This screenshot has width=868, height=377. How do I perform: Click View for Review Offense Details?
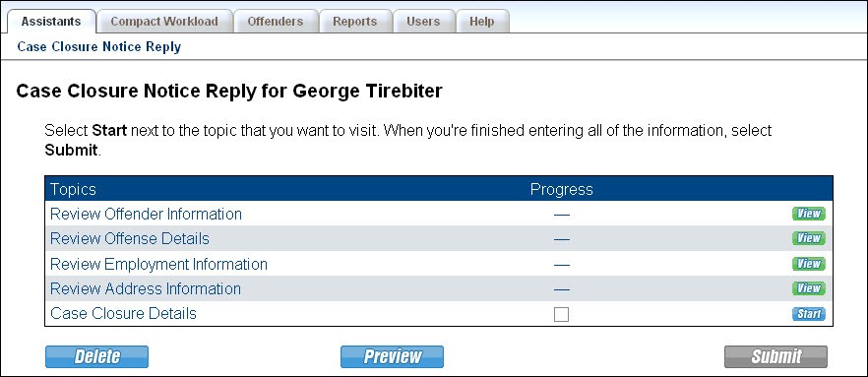click(x=808, y=238)
